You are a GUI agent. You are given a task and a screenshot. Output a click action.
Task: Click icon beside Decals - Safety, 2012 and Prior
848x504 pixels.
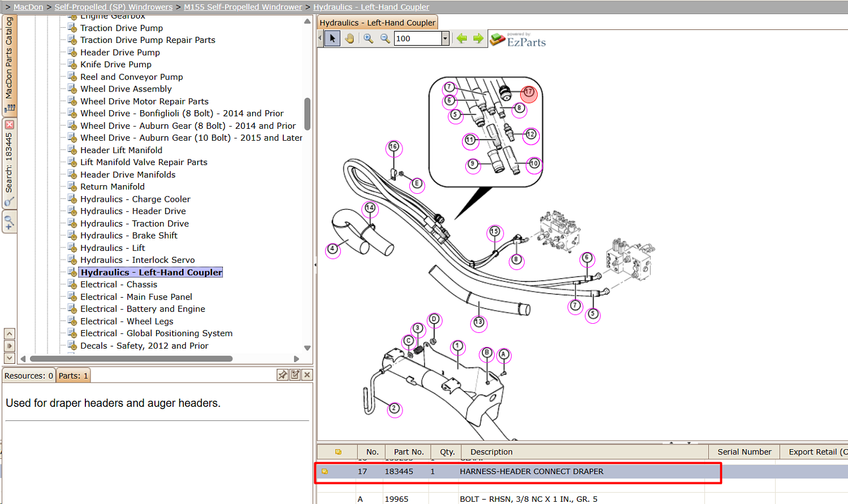point(72,345)
